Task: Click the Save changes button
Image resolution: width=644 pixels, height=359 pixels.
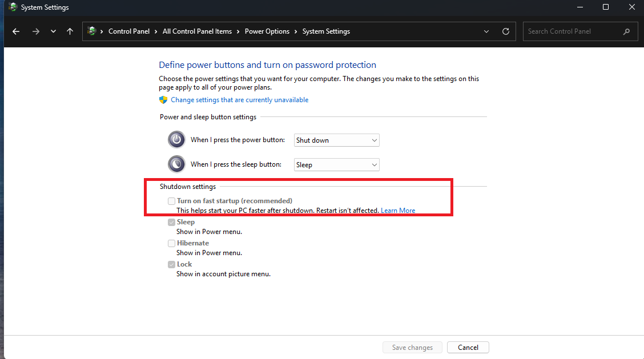Action: click(x=412, y=347)
